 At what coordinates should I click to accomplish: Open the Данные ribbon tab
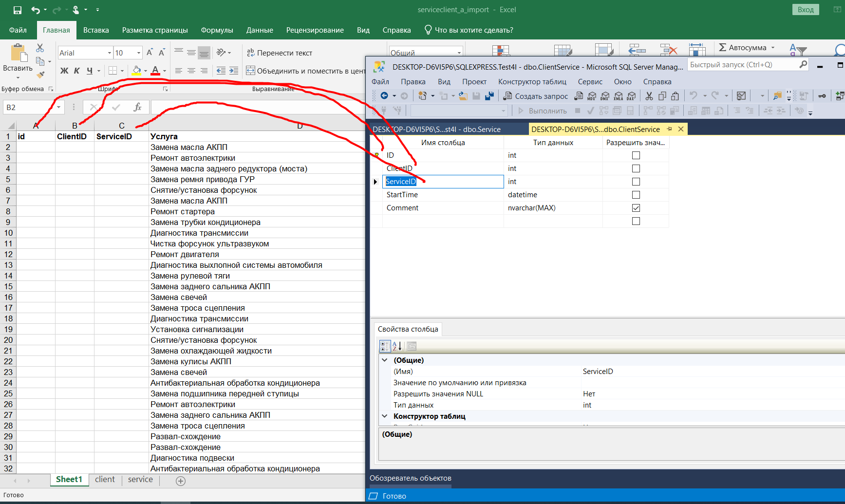[260, 30]
